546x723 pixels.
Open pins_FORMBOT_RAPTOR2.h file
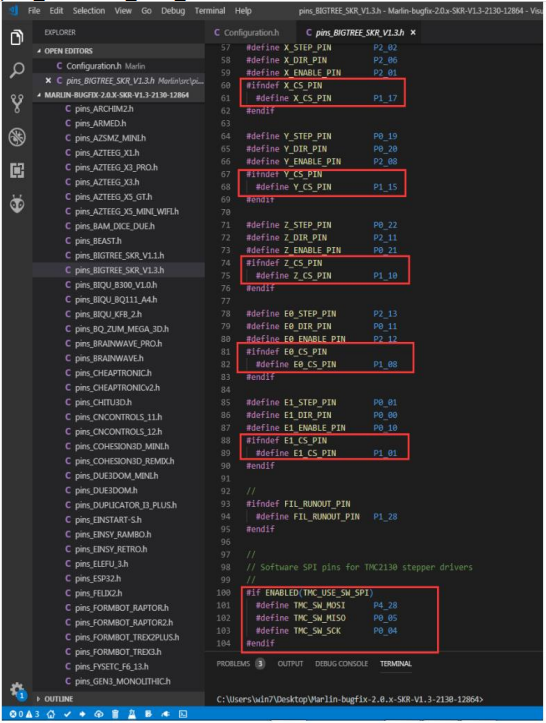[x=119, y=622]
